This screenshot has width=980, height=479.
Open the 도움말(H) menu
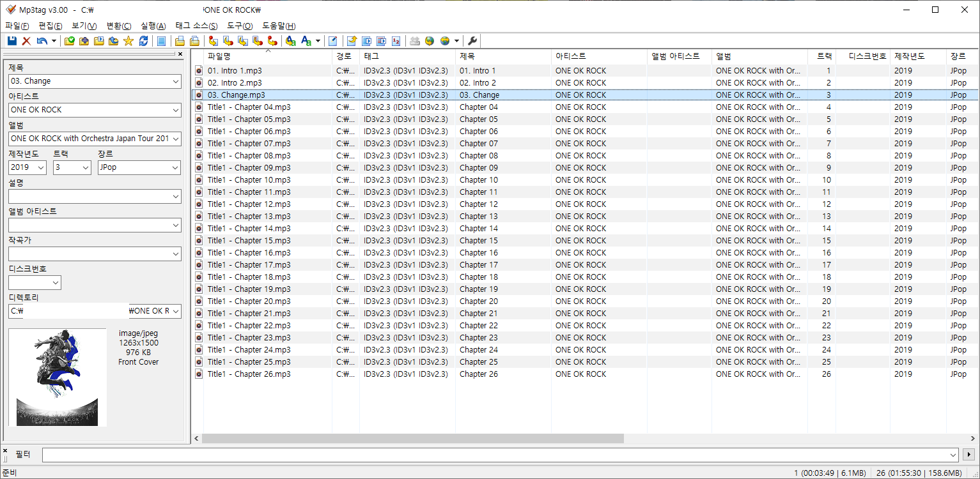coord(279,26)
